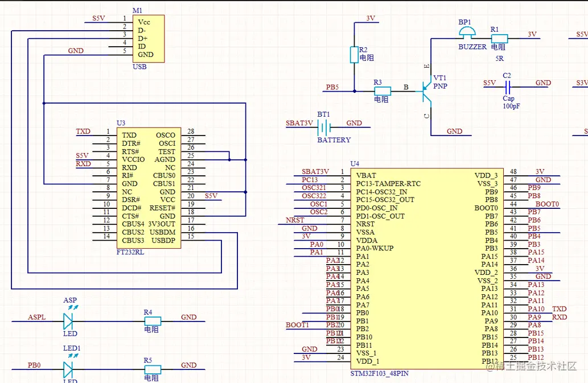This screenshot has height=383, width=588.
Task: Select the U4 STM32F103 chip body
Action: pyautogui.click(x=427, y=269)
